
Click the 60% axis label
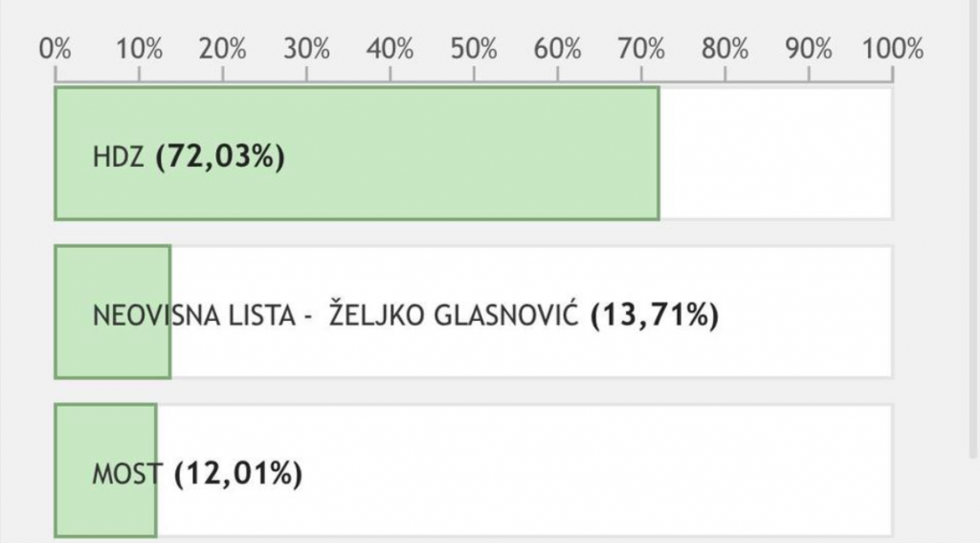(558, 49)
